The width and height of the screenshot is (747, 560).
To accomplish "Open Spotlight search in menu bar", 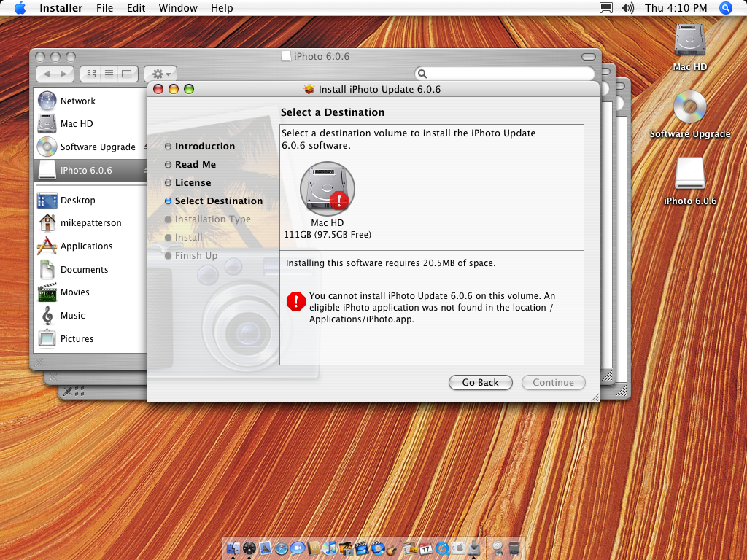I will (x=725, y=8).
